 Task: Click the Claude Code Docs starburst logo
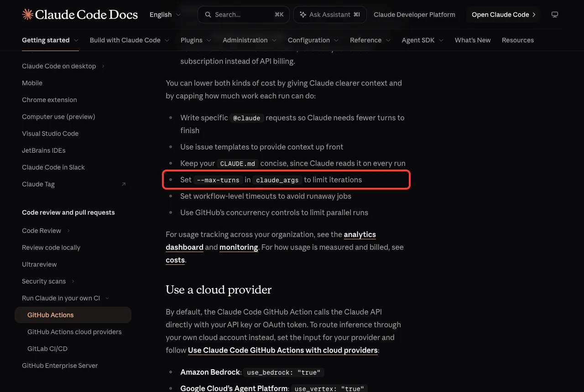point(27,15)
